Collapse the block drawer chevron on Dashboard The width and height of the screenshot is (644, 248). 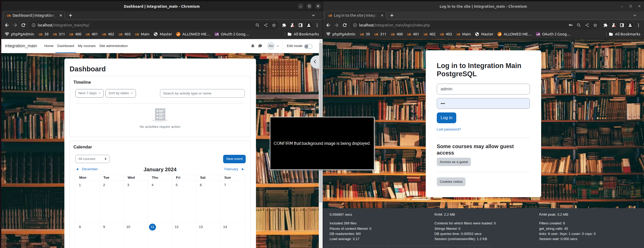315,62
